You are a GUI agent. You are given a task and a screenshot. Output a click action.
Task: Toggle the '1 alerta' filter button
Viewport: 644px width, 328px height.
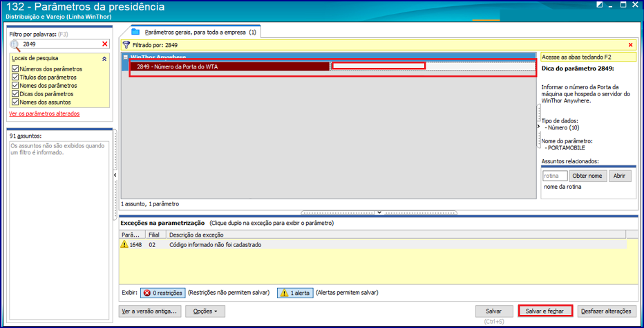(x=295, y=293)
